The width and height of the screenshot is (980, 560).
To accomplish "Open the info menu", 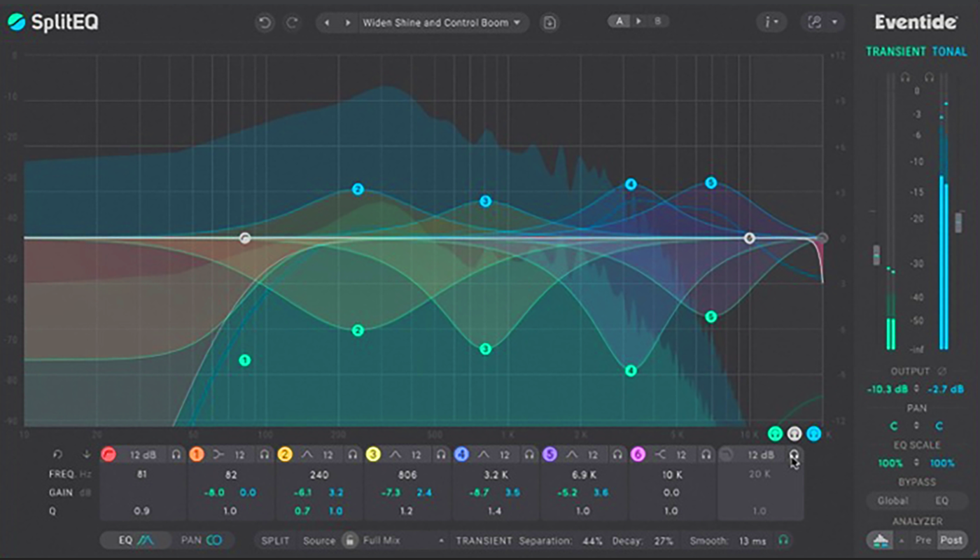I will (771, 22).
